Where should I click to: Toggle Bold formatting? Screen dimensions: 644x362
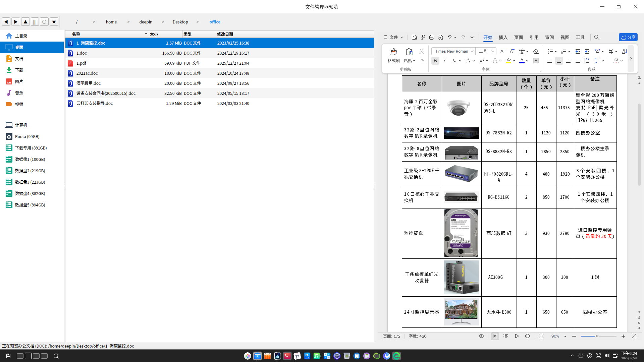(x=435, y=61)
